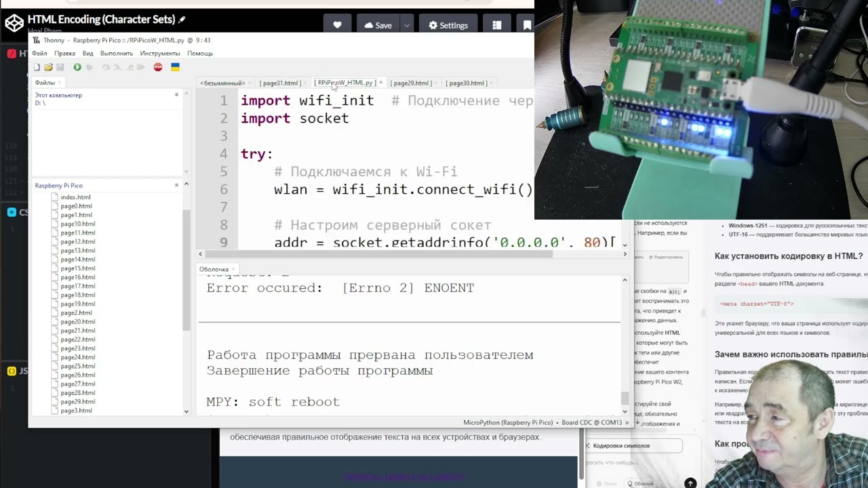This screenshot has height=488, width=868.
Task: Click the 'Кодировки символов' button
Action: click(634, 445)
